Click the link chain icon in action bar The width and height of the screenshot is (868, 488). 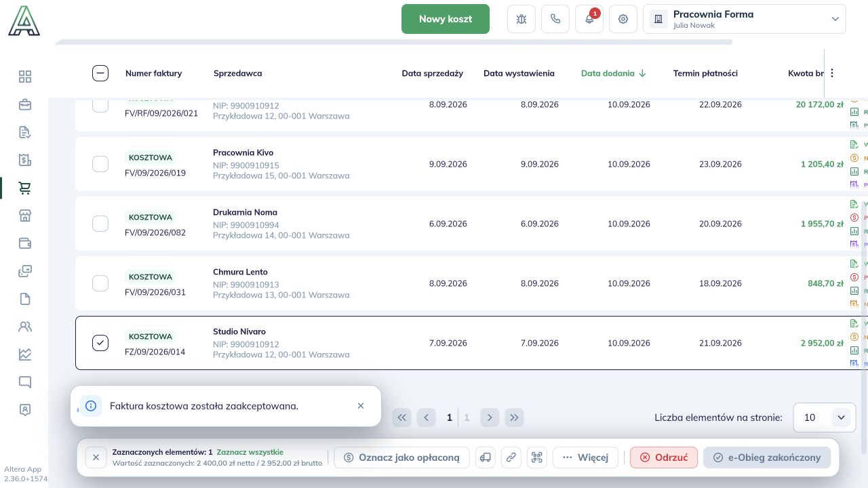[x=511, y=457]
